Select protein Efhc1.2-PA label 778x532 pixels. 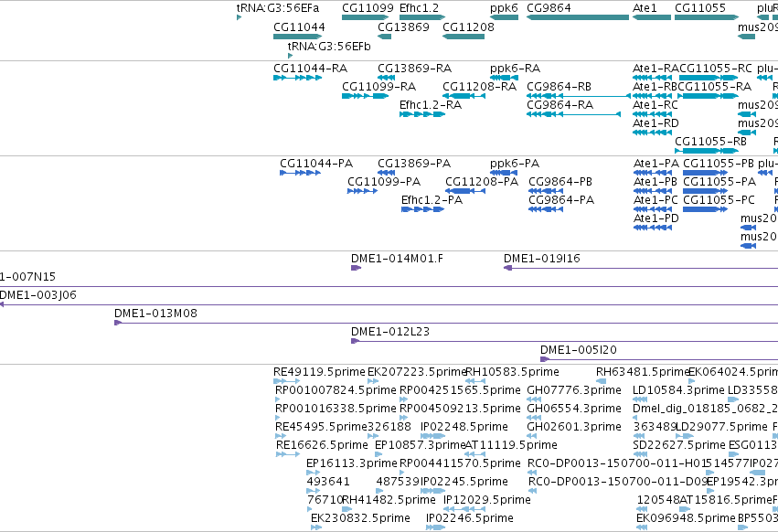tap(432, 200)
